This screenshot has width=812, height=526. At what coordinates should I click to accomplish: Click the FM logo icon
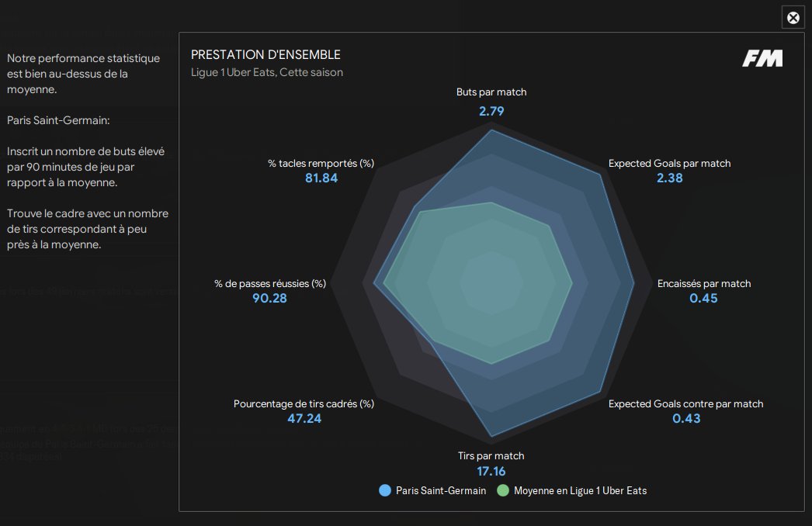click(x=762, y=59)
